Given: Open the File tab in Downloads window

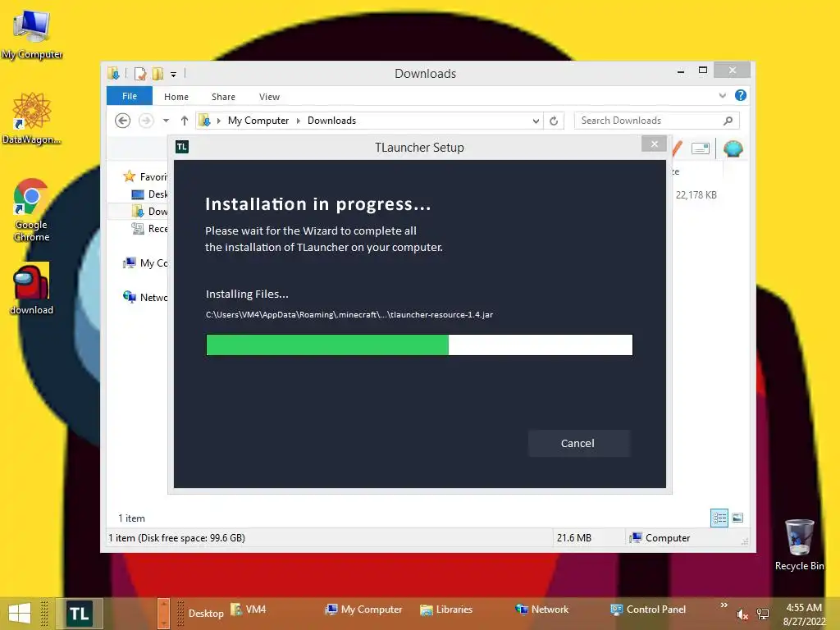Looking at the screenshot, I should point(129,97).
